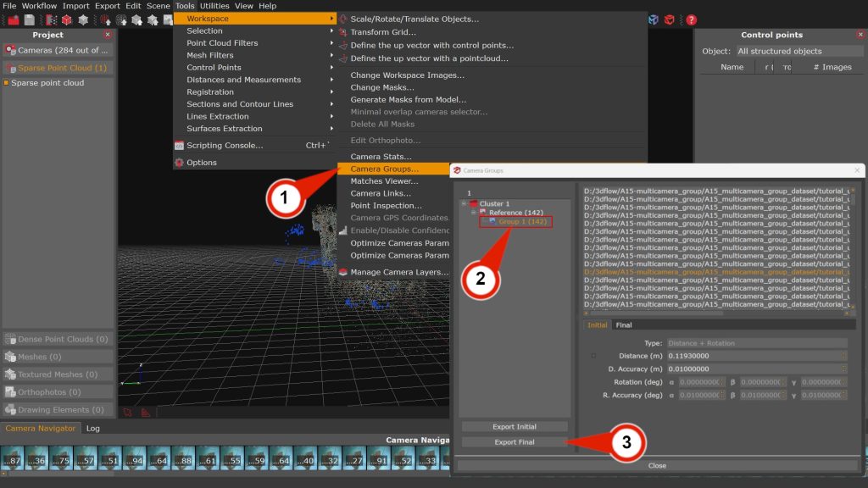Expand the Dense Point Clouds (0) section

point(58,339)
